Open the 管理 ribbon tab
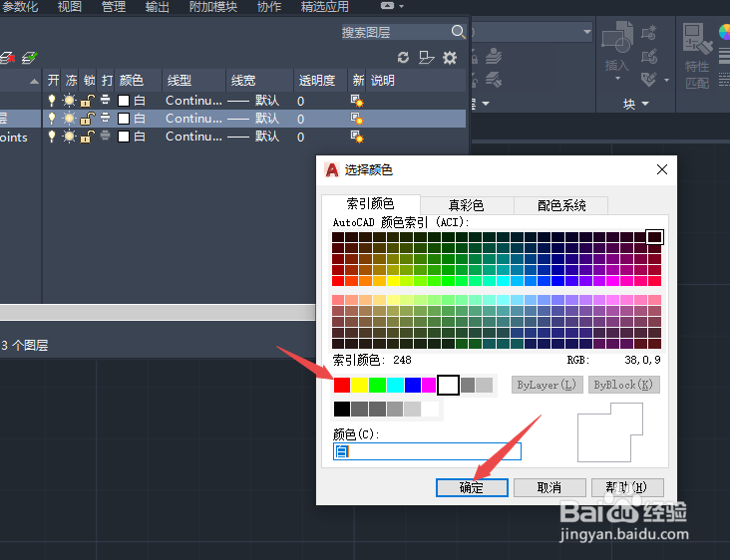Viewport: 730px width, 560px height. coord(113,7)
